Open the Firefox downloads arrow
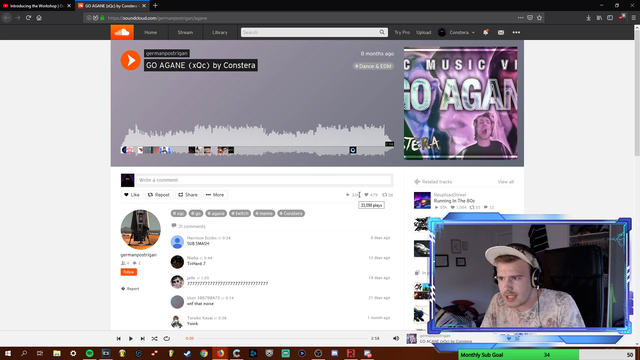 click(588, 18)
